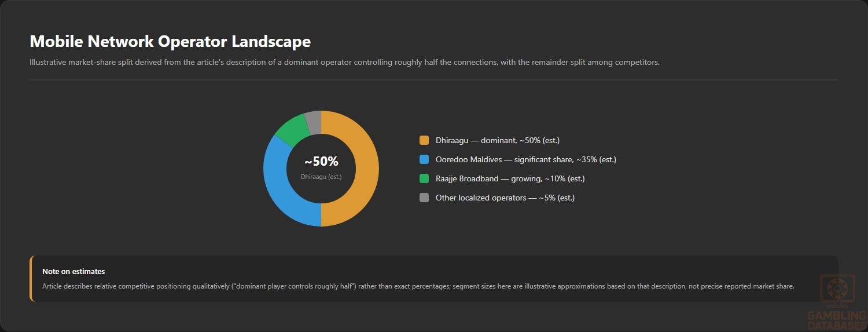The width and height of the screenshot is (868, 332).
Task: Click the Dhiraagu (est.) caption under ~50%
Action: 321,177
